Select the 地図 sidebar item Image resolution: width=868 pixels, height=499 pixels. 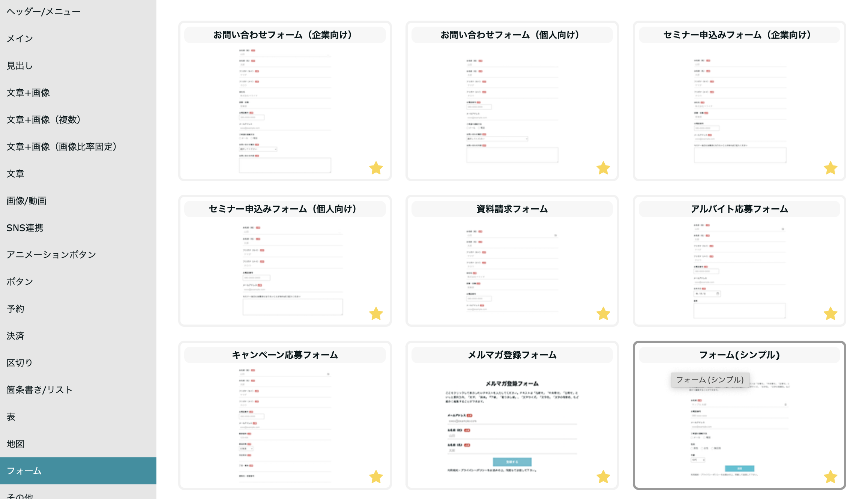(15, 444)
